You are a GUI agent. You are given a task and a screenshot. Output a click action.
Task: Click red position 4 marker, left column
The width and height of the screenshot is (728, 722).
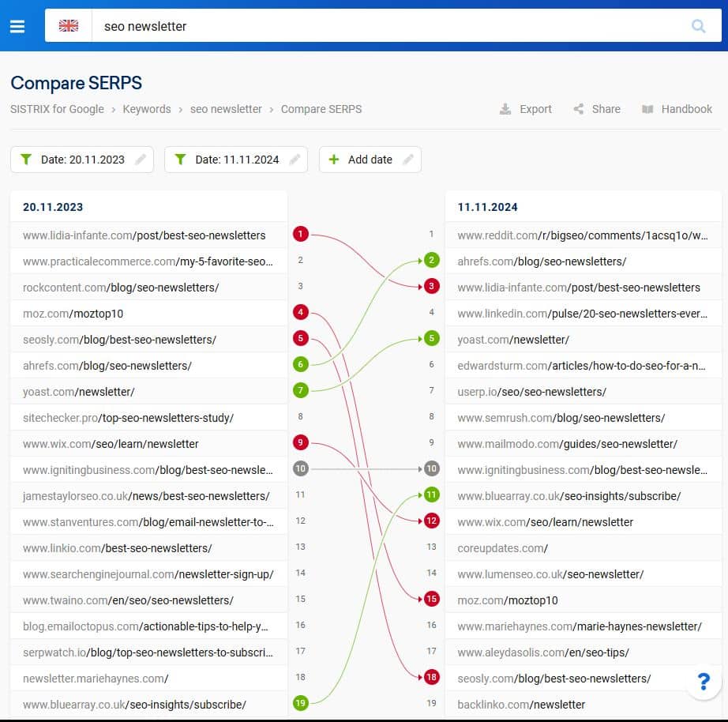coord(300,312)
